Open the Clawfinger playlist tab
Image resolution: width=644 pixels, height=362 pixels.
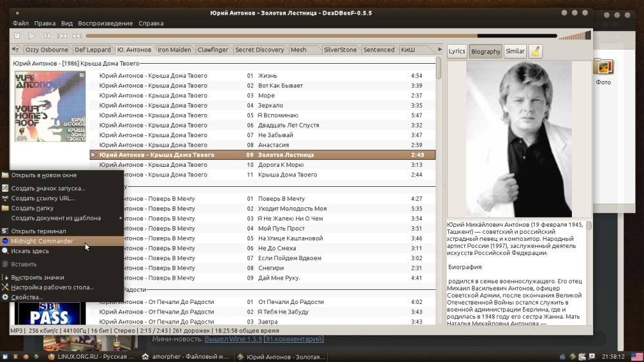click(213, 50)
